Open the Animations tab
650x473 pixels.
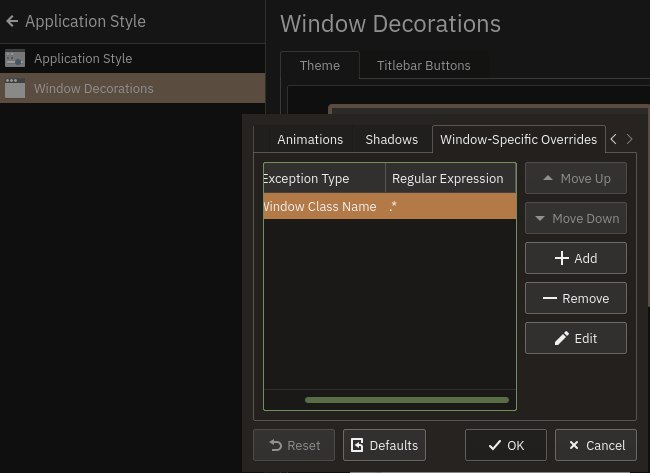pyautogui.click(x=310, y=140)
